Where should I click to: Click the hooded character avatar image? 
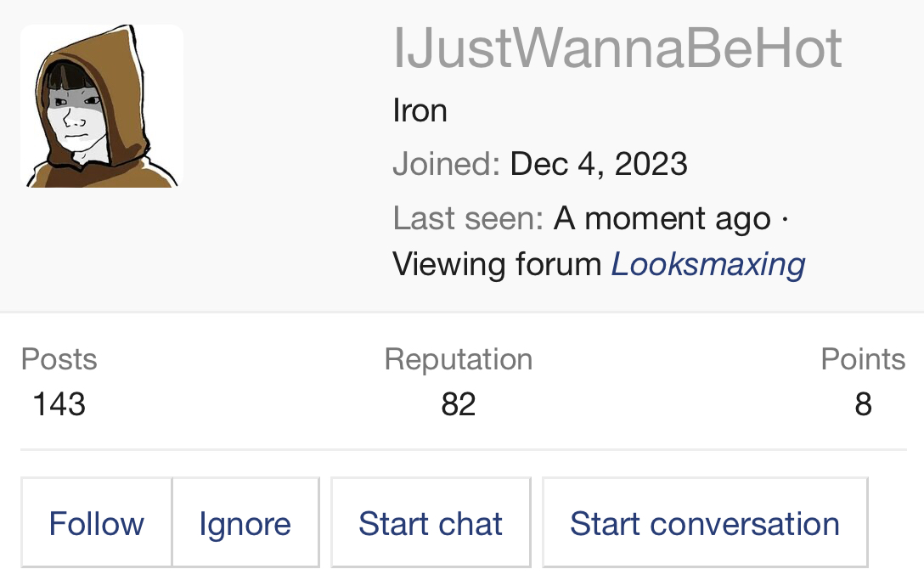101,106
